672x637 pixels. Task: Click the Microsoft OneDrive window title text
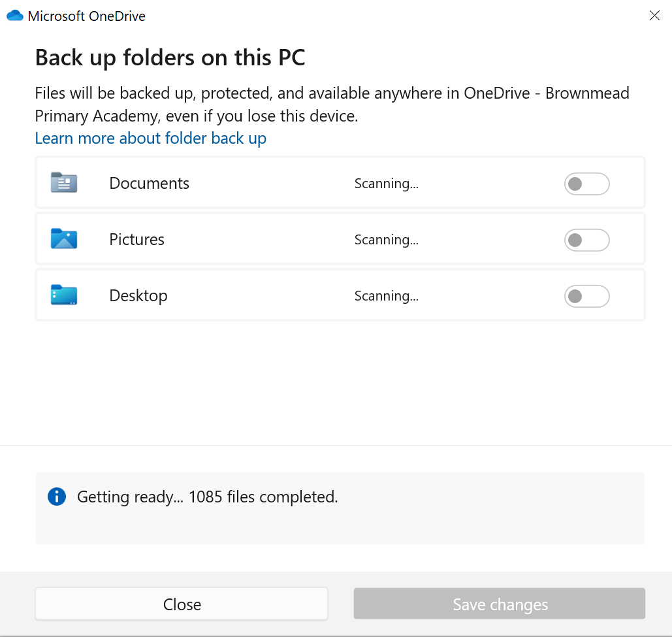[x=87, y=16]
